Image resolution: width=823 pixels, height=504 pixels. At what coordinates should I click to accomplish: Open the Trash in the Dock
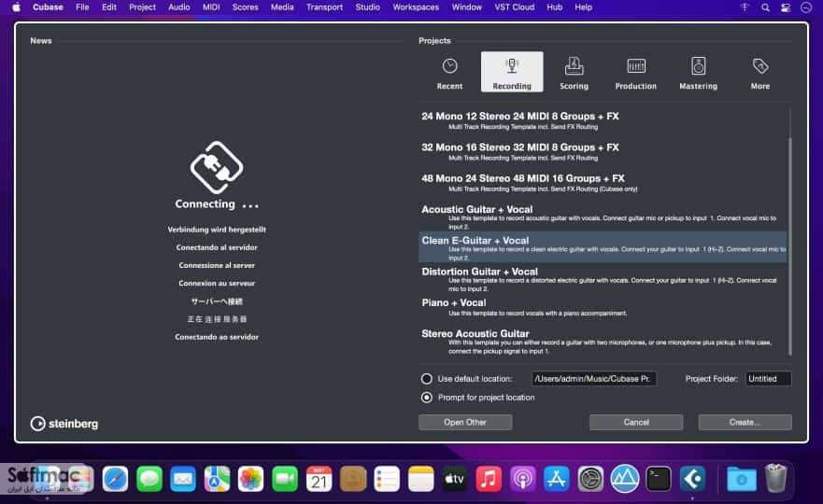(775, 478)
